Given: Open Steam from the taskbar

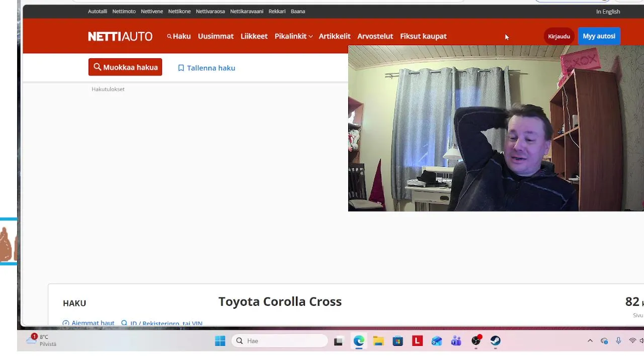Looking at the screenshot, I should (496, 341).
